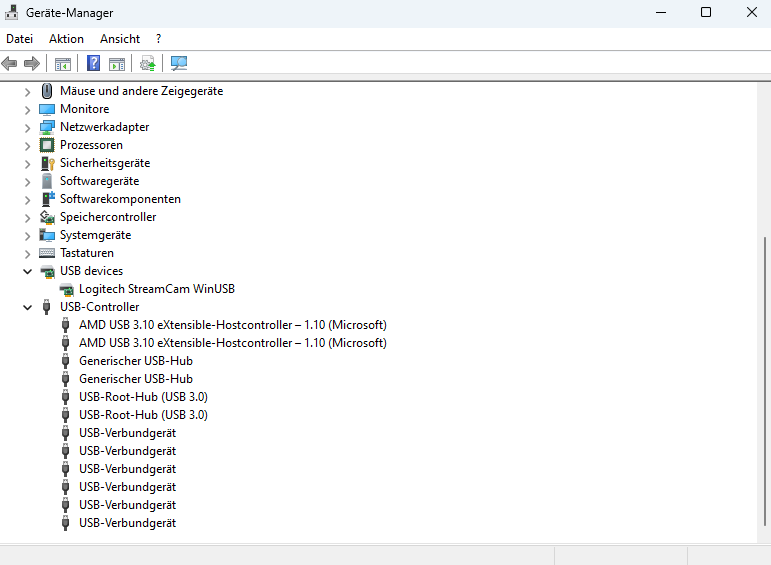
Task: Expand the Monitore node
Action: (28, 110)
